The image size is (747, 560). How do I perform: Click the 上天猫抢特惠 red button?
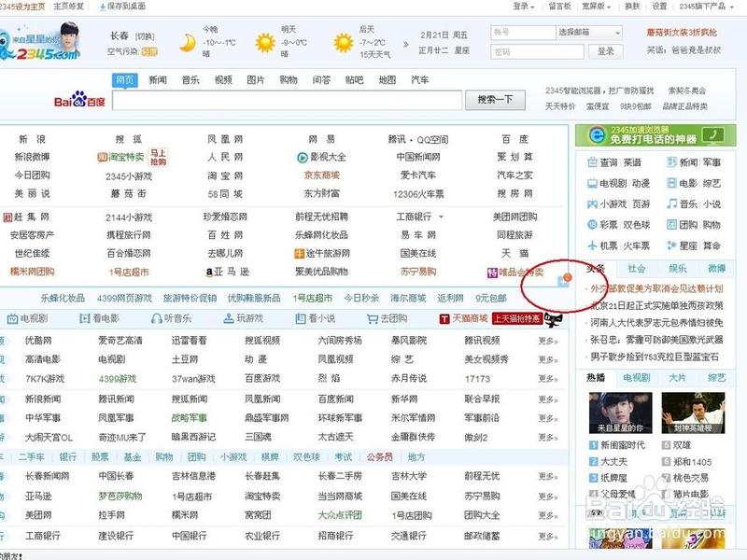pyautogui.click(x=517, y=318)
